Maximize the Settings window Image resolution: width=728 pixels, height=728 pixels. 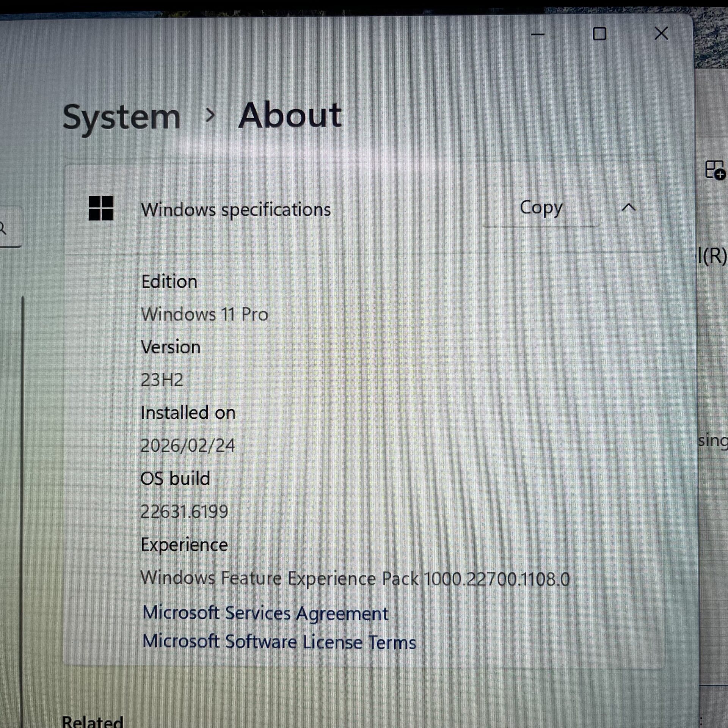(x=599, y=34)
